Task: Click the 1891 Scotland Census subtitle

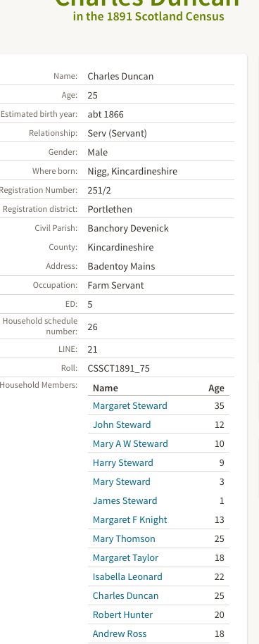Action: [x=149, y=16]
